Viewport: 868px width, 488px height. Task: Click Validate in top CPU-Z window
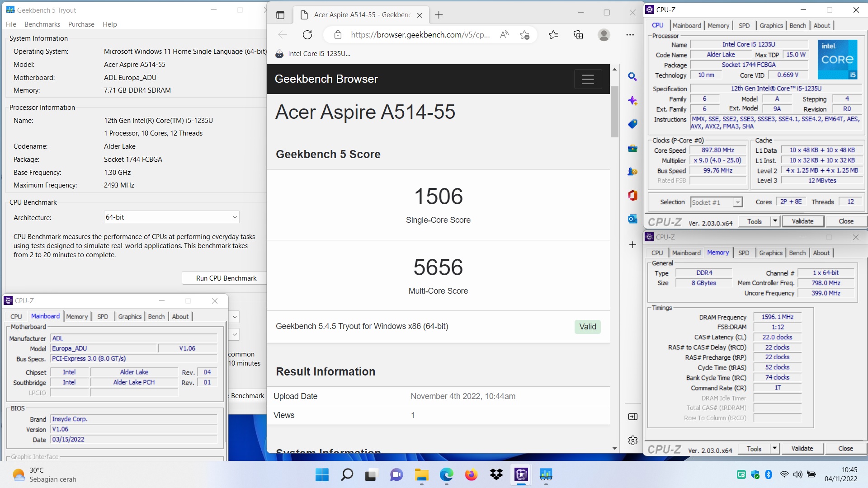[x=802, y=221]
